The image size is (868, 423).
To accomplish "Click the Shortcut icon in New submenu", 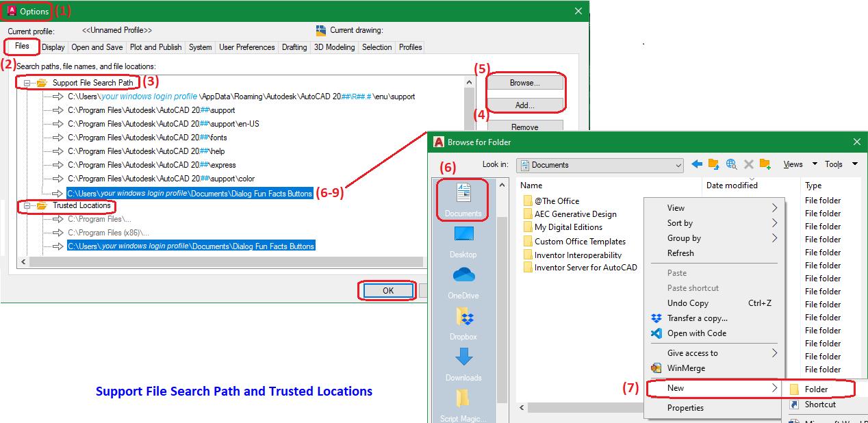I will [x=794, y=405].
